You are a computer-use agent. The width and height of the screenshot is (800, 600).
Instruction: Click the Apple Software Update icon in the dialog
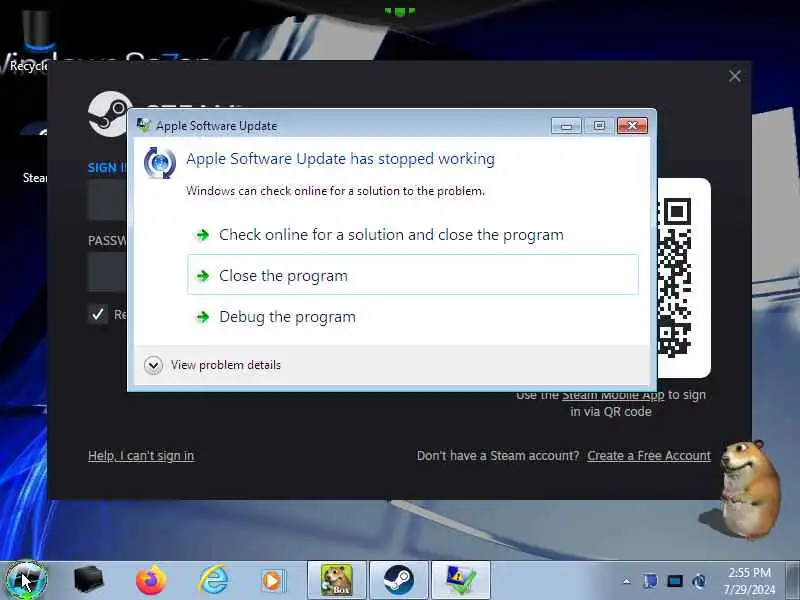pyautogui.click(x=160, y=163)
